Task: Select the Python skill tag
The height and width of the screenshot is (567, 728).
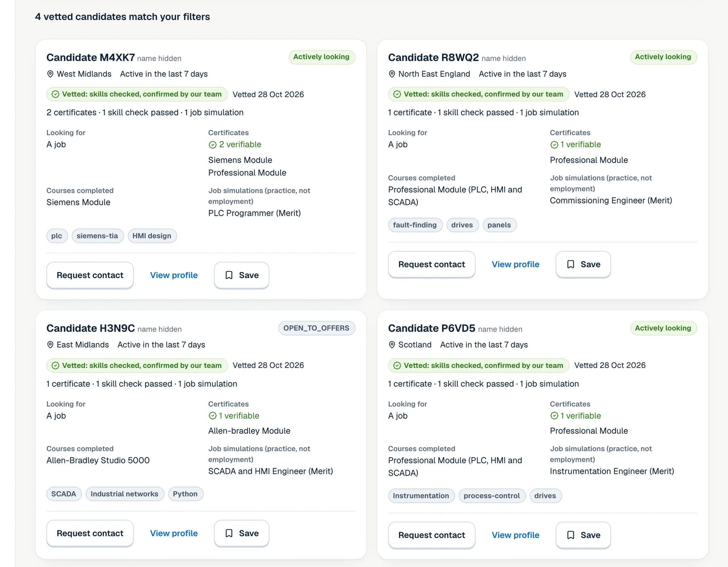Action: (186, 494)
